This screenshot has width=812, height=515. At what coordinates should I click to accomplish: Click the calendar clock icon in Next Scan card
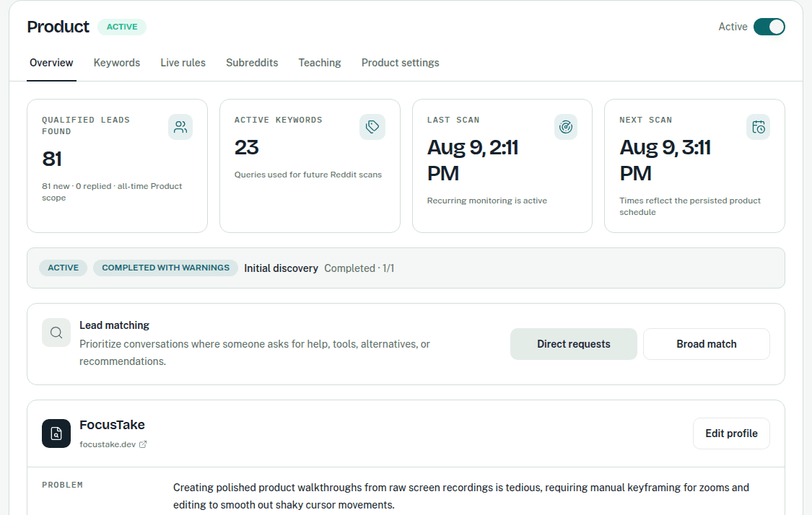(x=758, y=127)
